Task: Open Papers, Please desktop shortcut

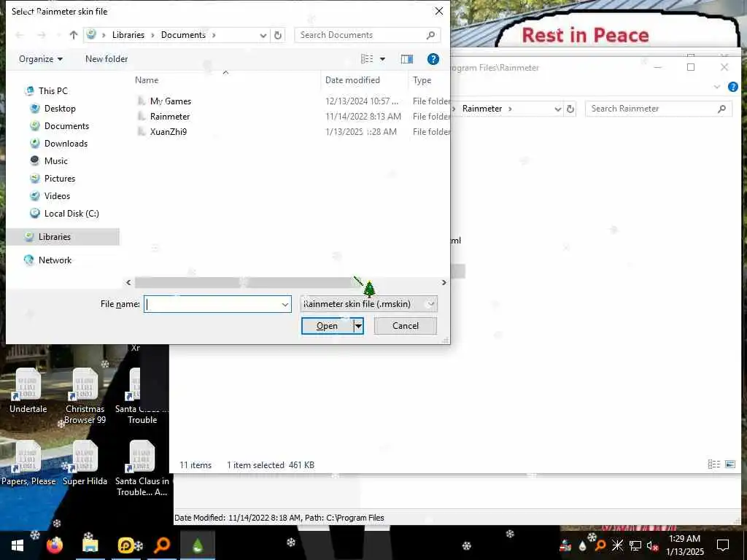Action: coord(28,463)
